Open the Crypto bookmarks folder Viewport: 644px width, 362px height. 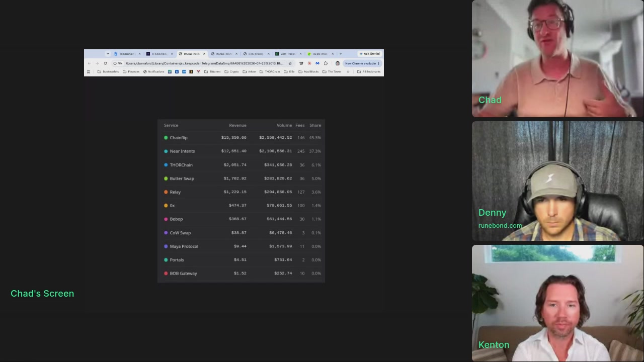pyautogui.click(x=232, y=72)
